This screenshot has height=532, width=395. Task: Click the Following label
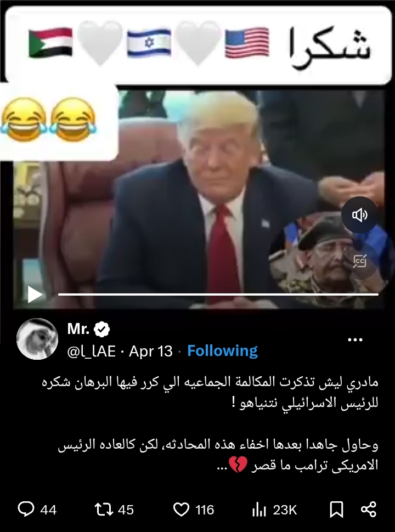click(222, 351)
